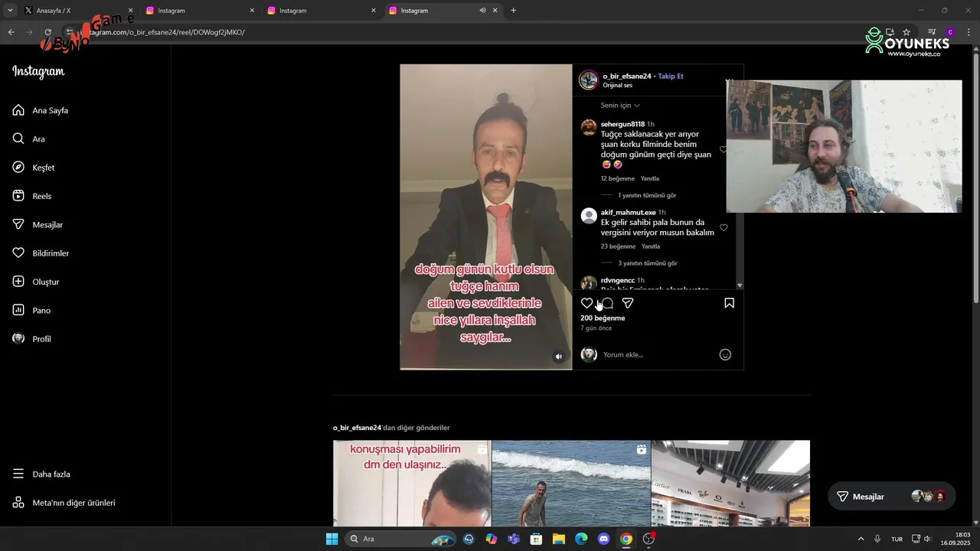Click the Yorum ekle comment field
The image size is (980, 551).
tap(658, 354)
